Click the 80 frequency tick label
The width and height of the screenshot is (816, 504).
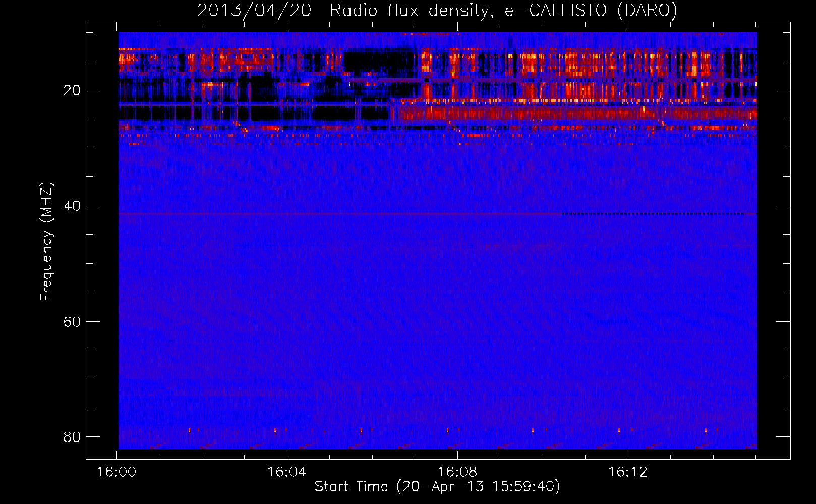click(x=72, y=436)
